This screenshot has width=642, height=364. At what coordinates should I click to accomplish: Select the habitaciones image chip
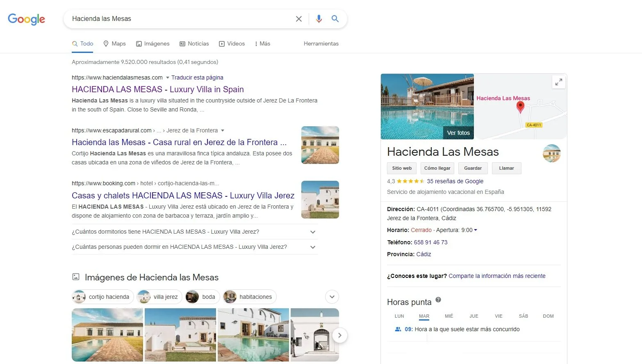(250, 297)
